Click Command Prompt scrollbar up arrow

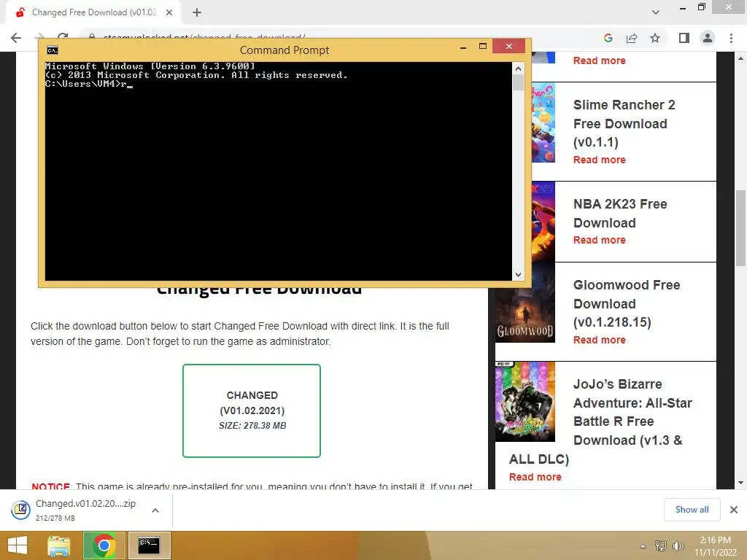coord(519,68)
